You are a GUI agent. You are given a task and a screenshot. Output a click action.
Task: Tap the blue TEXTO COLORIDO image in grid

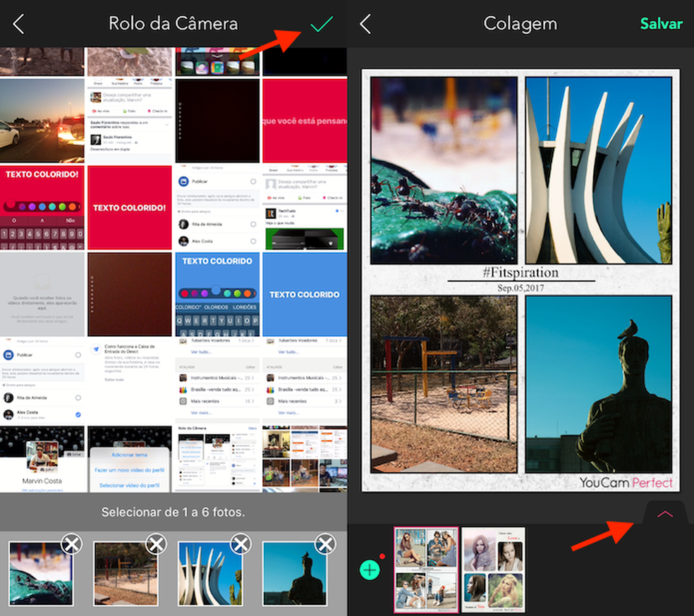pyautogui.click(x=305, y=294)
